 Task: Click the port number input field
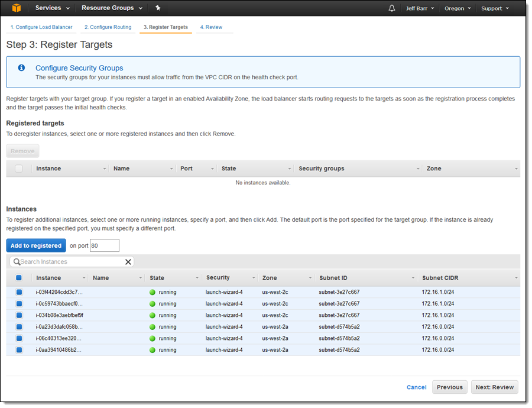[x=105, y=245]
